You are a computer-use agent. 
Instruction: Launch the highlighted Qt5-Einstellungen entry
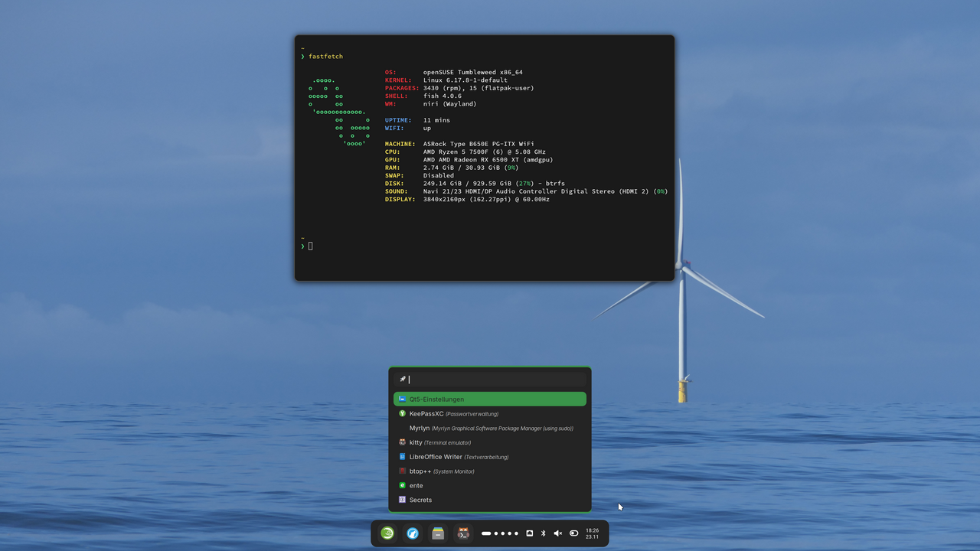490,399
